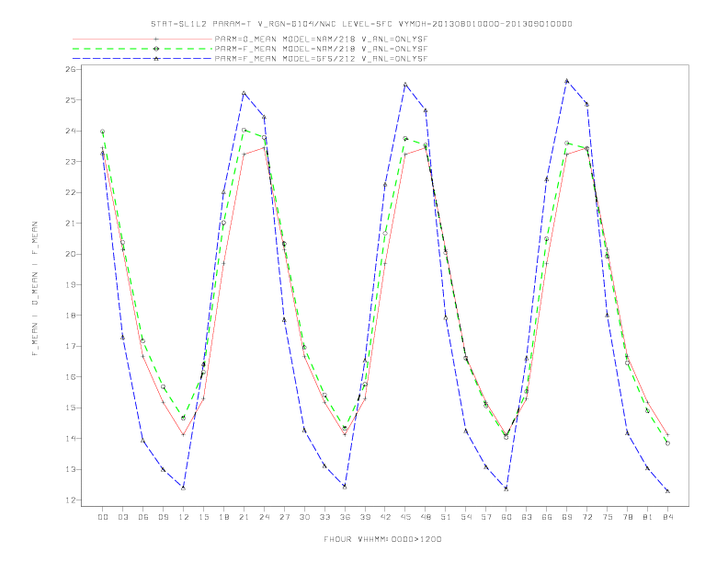Click green NAM circle marker at hour 84

(x=667, y=443)
